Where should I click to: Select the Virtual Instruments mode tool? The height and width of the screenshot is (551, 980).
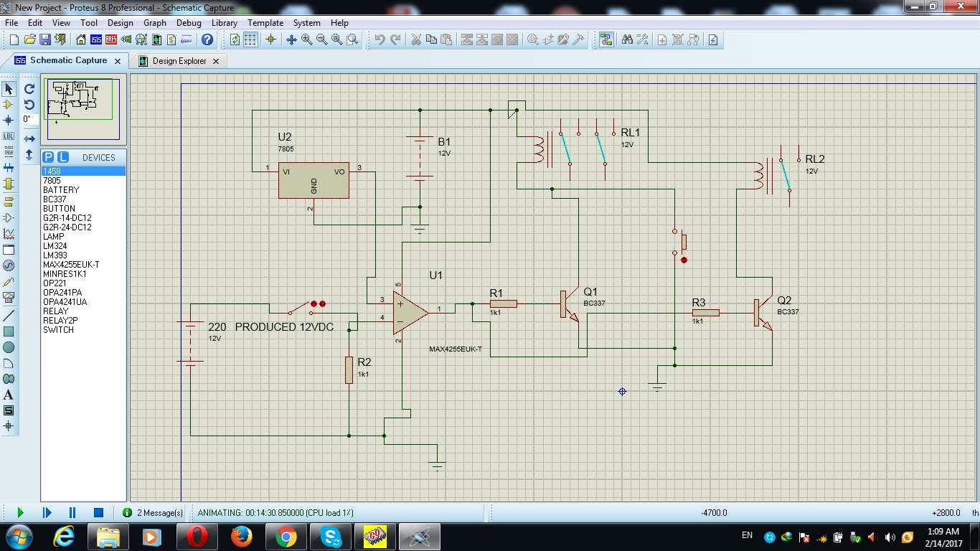pos(9,297)
